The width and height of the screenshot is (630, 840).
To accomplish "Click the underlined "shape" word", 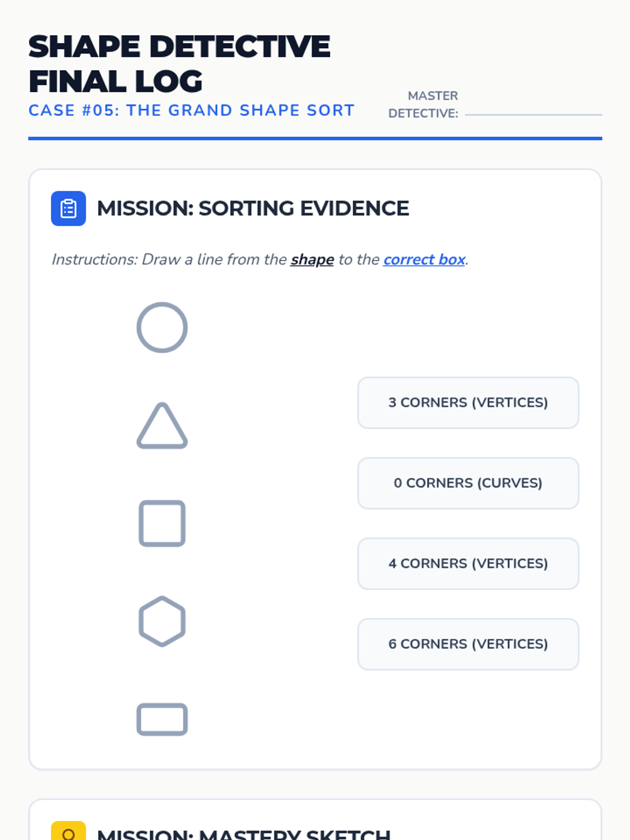I will [312, 259].
